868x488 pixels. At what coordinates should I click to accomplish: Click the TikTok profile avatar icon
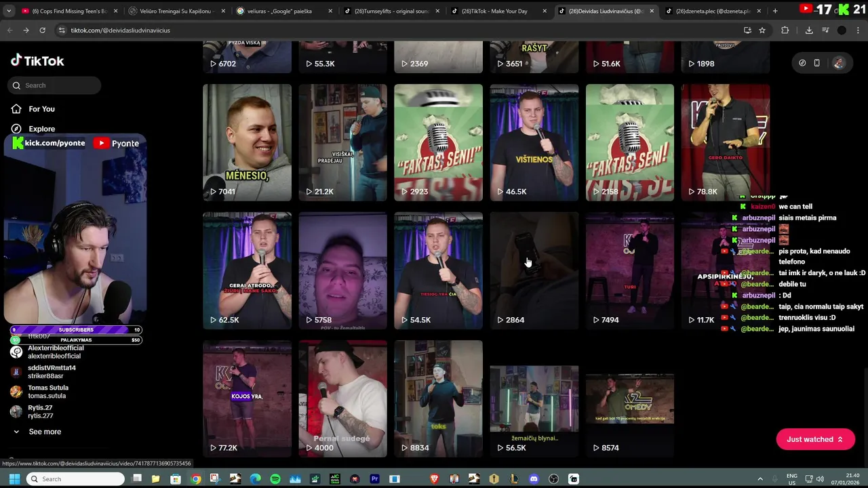pyautogui.click(x=839, y=63)
